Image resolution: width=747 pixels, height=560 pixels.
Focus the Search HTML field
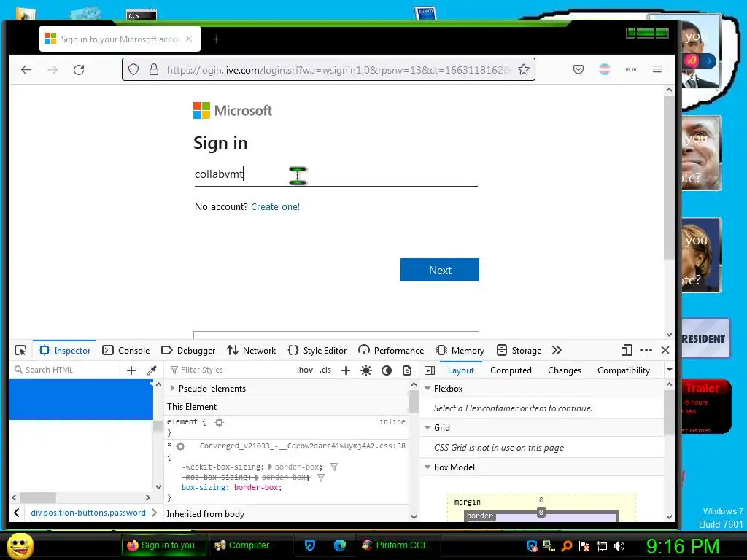66,370
